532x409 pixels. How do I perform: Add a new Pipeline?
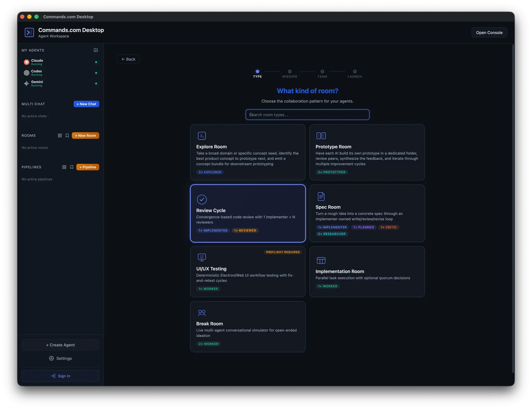click(x=88, y=167)
